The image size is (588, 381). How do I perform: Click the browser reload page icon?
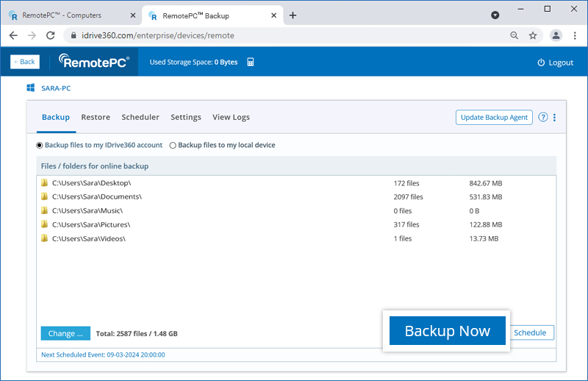[51, 35]
